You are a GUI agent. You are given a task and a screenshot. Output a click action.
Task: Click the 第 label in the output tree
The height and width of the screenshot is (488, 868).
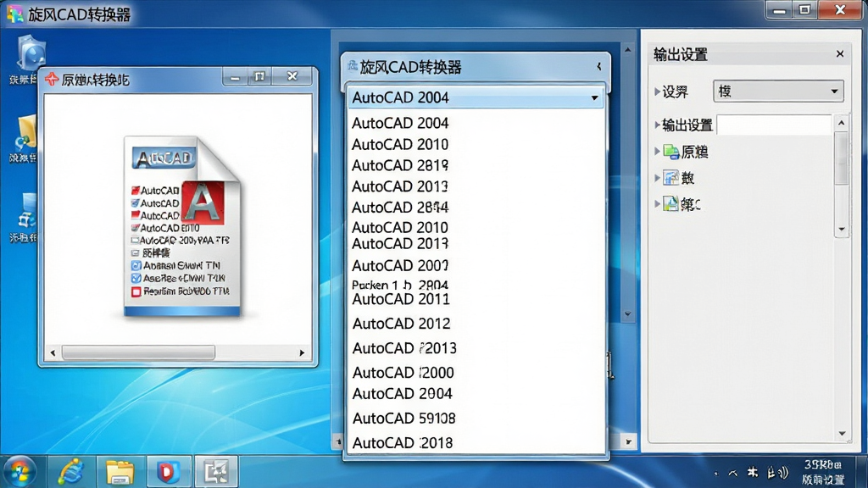(x=690, y=204)
